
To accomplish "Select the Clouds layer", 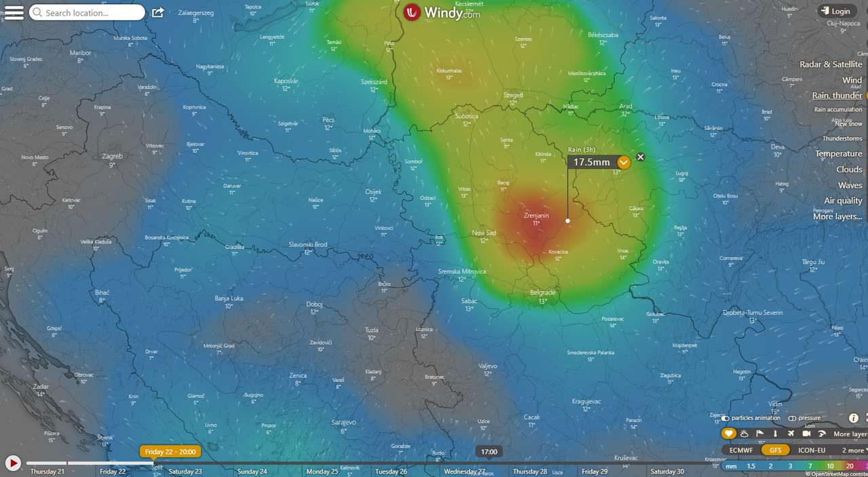I will 849,169.
